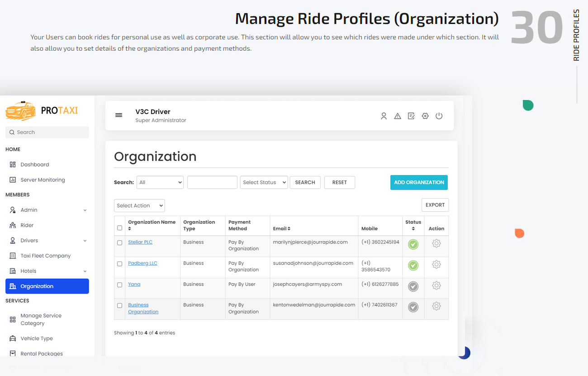The image size is (588, 376).
Task: Check the Stellar PLC row checkbox
Action: (x=119, y=243)
